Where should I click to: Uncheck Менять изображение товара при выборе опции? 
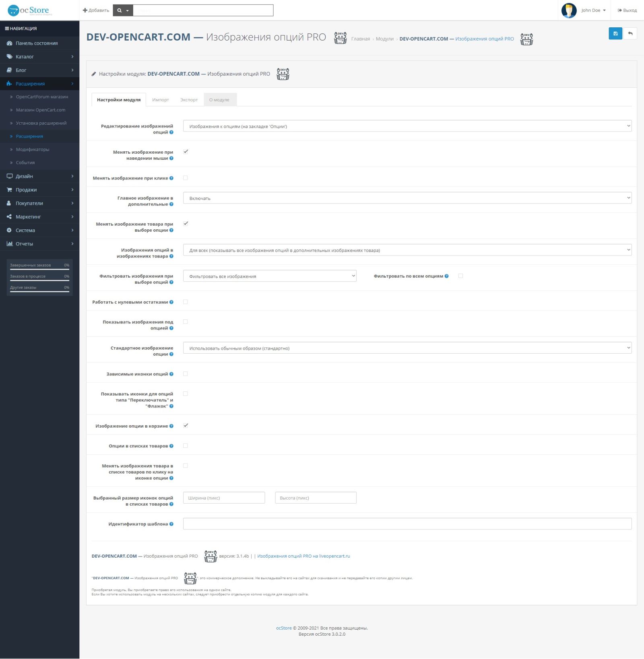[186, 224]
